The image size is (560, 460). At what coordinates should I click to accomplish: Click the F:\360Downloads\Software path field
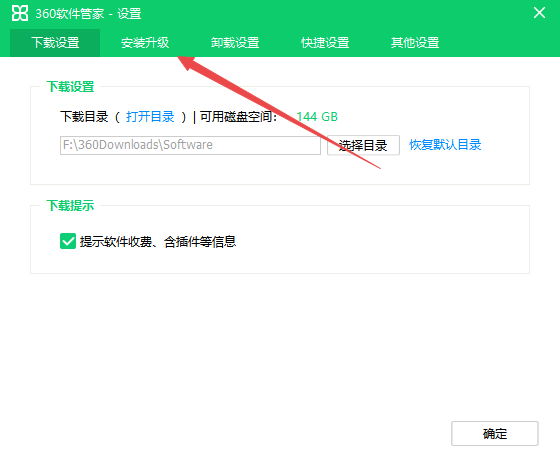(x=190, y=145)
